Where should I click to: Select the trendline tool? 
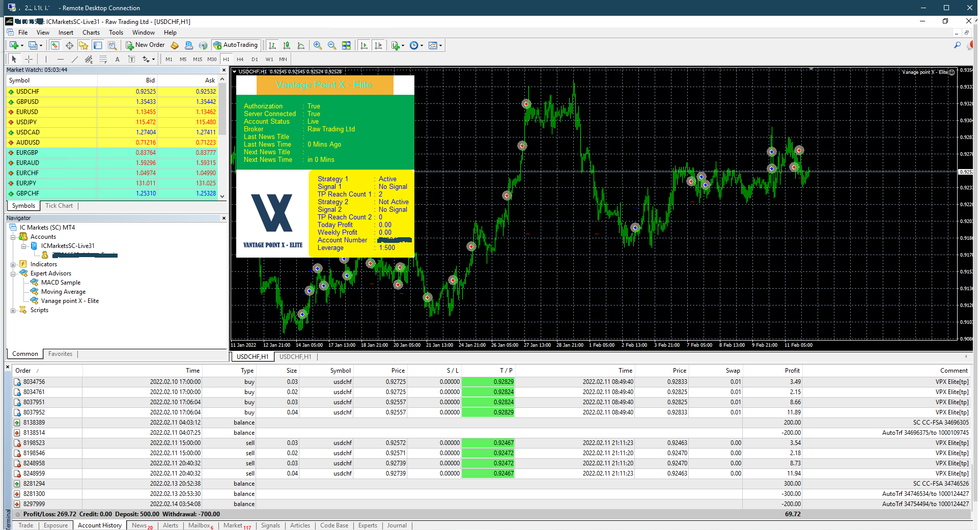coord(75,59)
